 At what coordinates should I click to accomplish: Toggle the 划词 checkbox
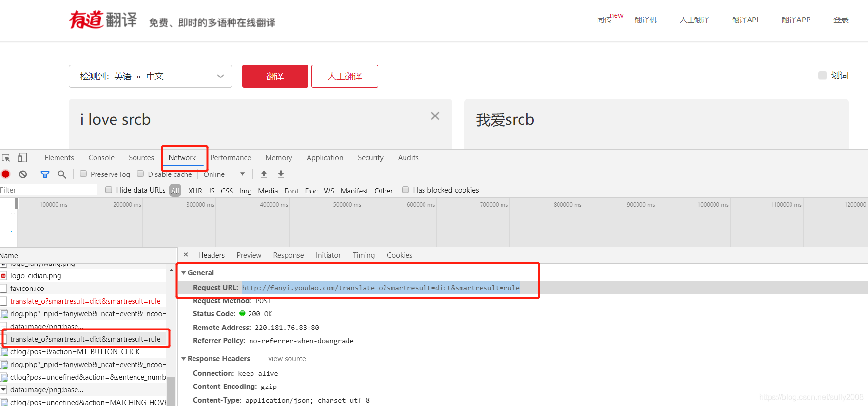click(822, 76)
